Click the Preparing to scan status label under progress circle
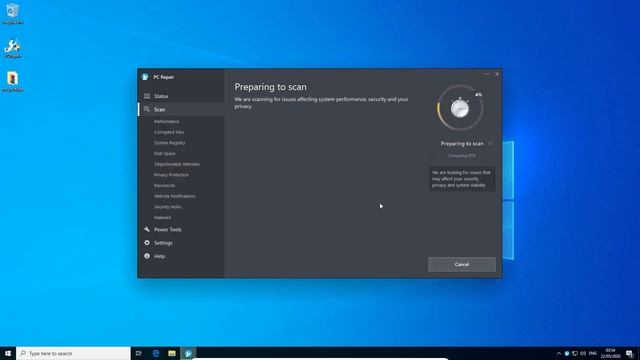640x360 pixels. (462, 144)
